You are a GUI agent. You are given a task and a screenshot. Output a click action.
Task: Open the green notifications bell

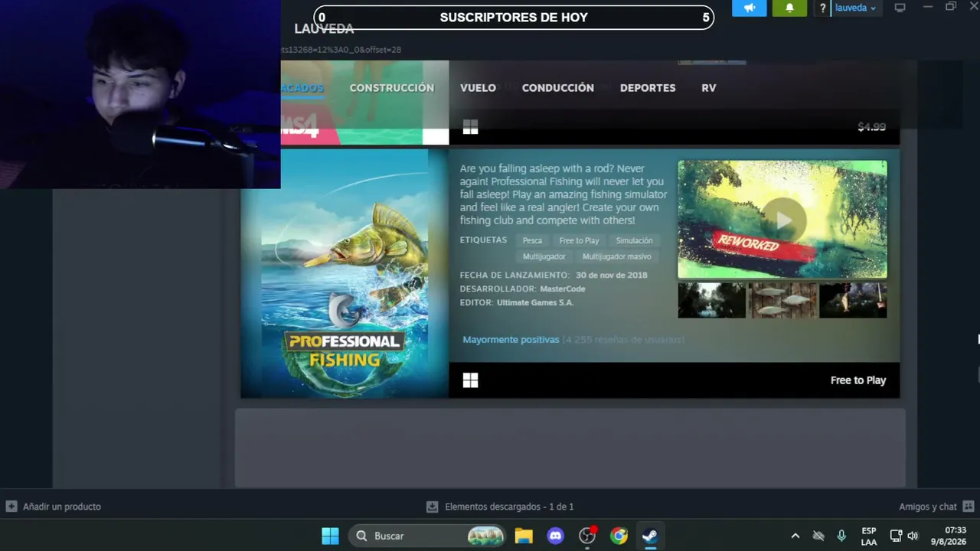[x=789, y=8]
